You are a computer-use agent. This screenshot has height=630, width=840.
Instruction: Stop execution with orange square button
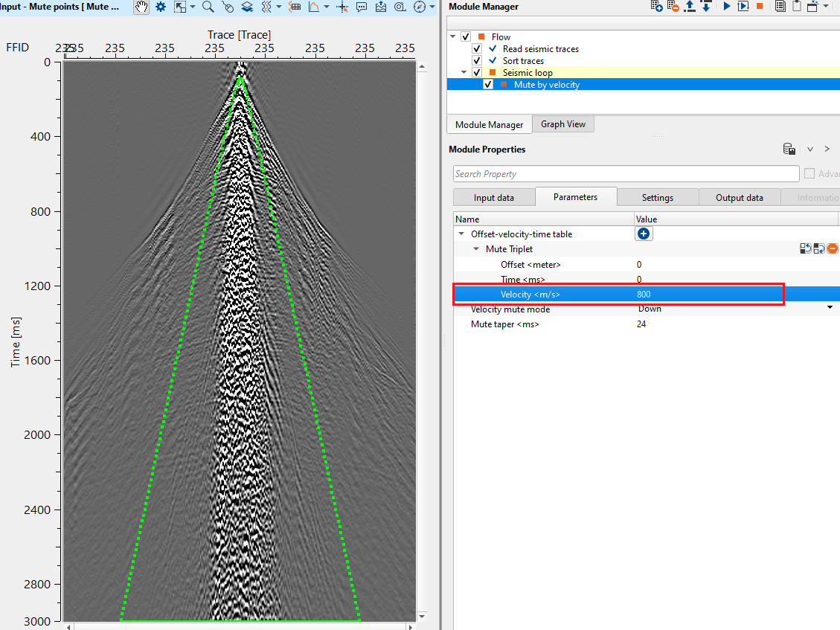(x=760, y=7)
